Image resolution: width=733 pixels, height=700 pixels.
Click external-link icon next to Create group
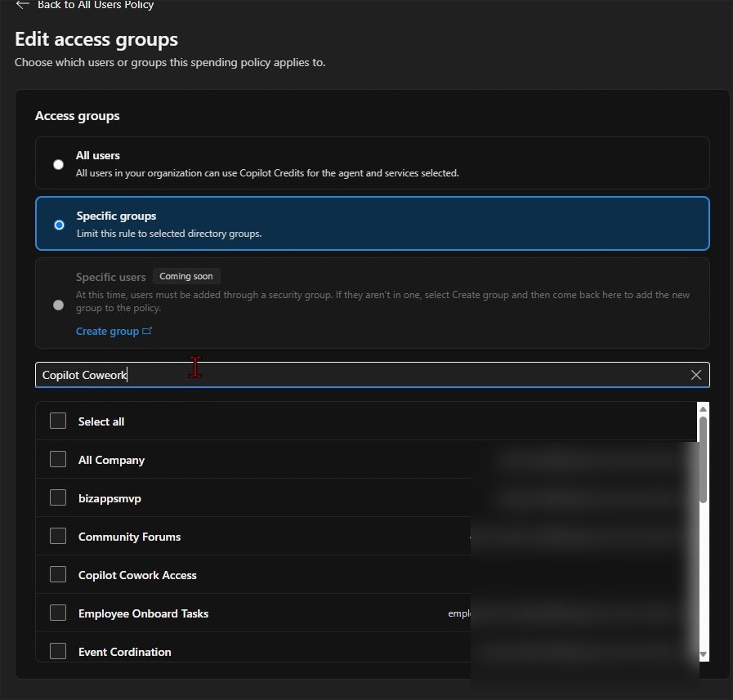[147, 331]
